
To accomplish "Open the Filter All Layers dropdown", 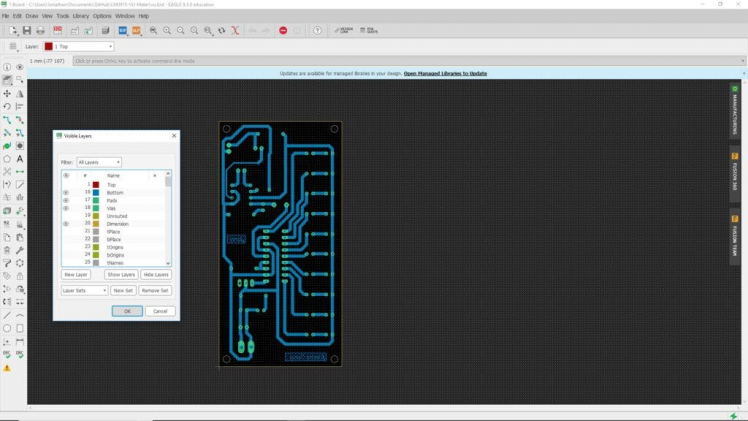I will [99, 162].
